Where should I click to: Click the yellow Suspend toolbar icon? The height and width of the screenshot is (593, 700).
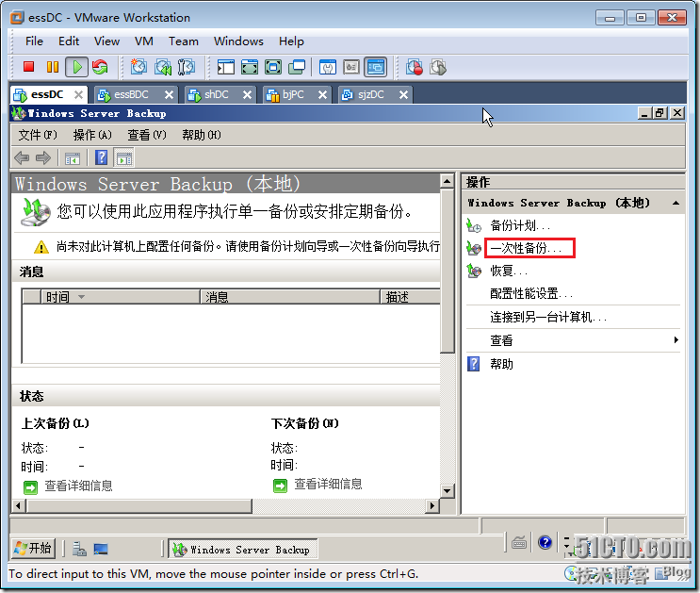click(x=53, y=67)
